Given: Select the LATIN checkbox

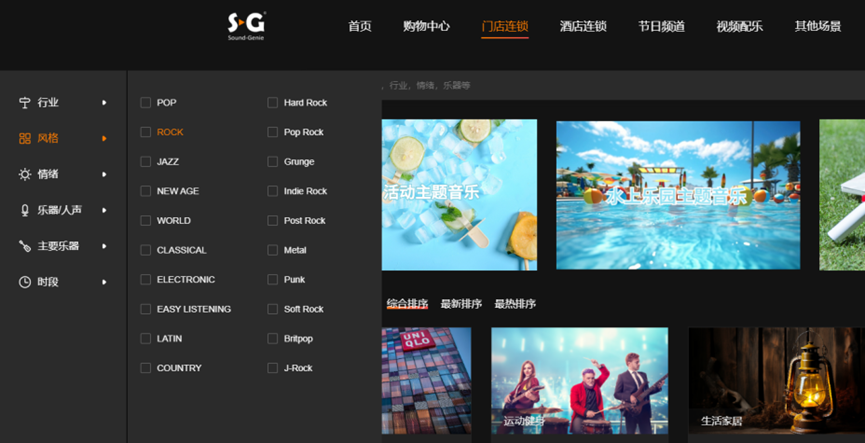Looking at the screenshot, I should 146,339.
